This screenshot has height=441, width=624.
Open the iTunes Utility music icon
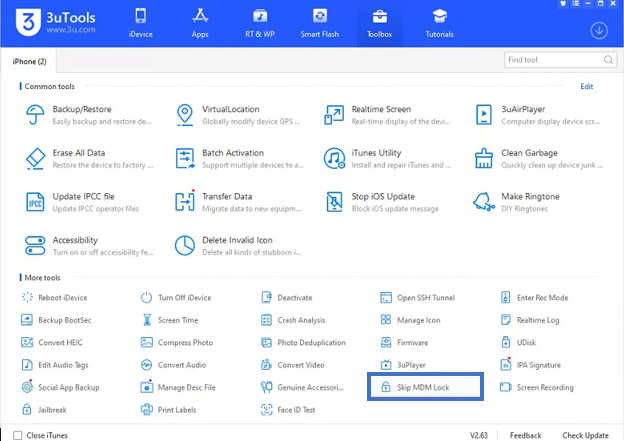tap(334, 159)
